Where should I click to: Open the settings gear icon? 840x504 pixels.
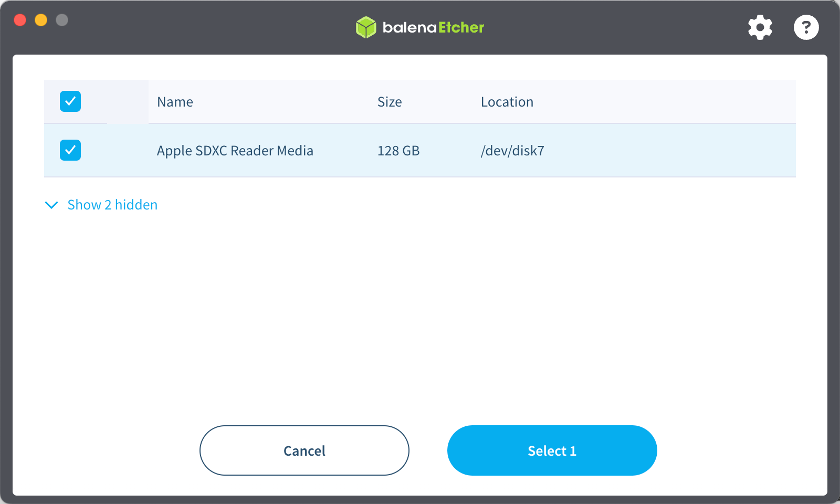tap(760, 27)
